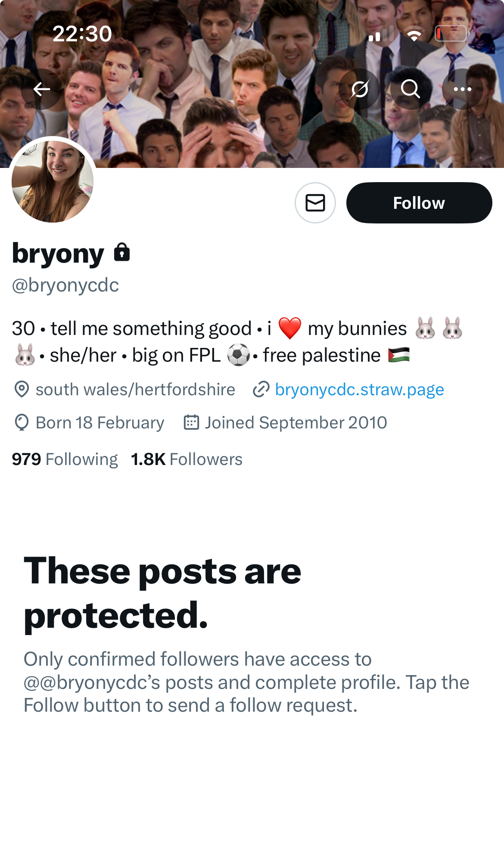Open the three-dot more options menu
Screen dimensions: 504x868
pyautogui.click(x=462, y=89)
